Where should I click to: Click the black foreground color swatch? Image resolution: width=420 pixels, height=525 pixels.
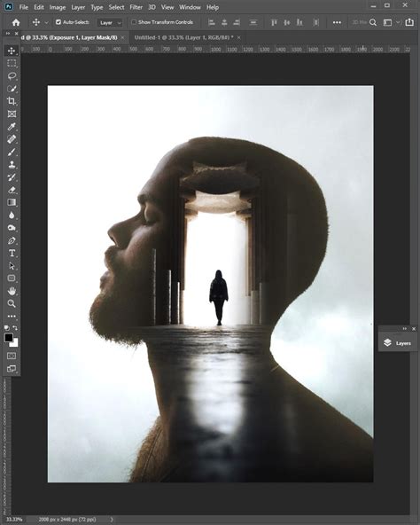[9, 338]
